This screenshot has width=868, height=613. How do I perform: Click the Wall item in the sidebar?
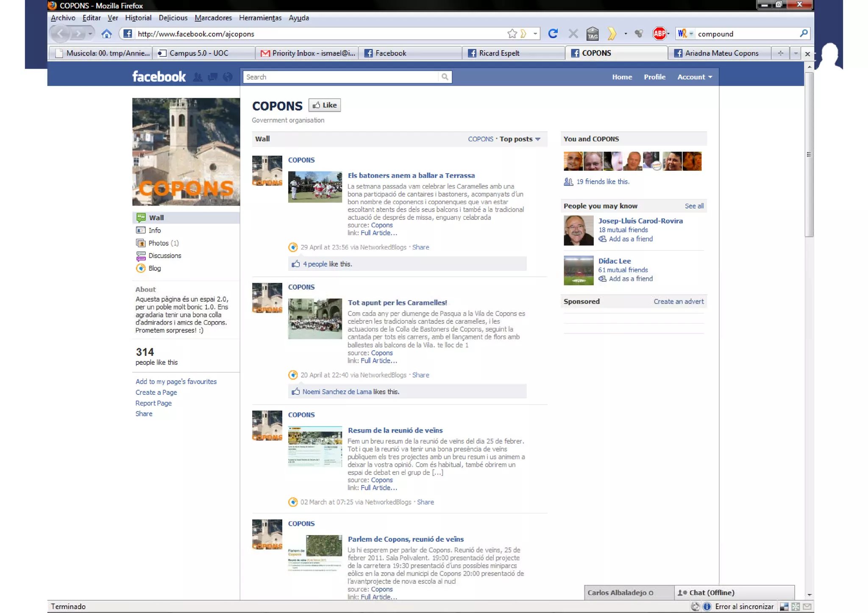[186, 217]
